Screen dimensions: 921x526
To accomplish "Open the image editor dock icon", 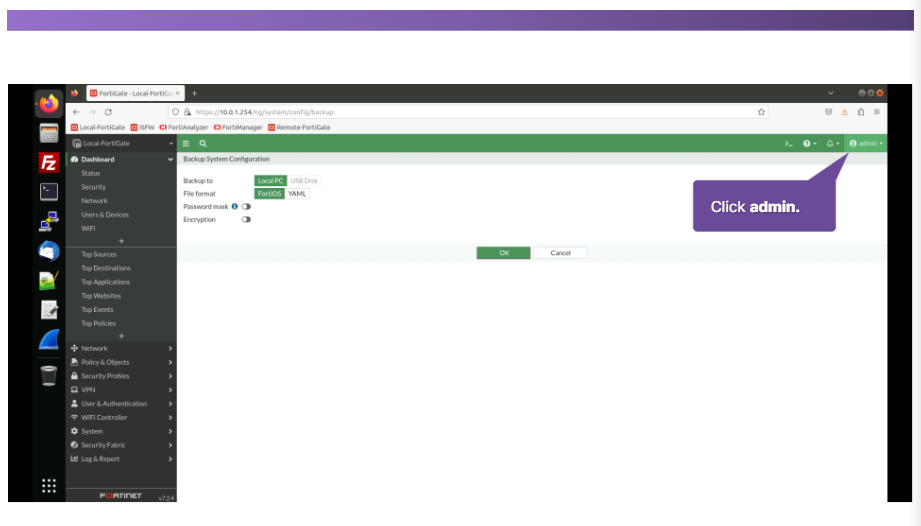I will pyautogui.click(x=49, y=280).
